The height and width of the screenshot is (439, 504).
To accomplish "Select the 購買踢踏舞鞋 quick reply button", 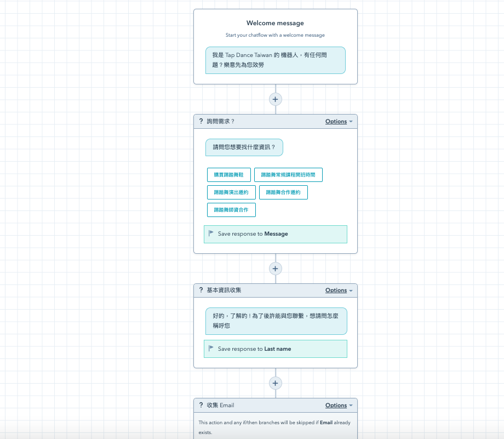I will coord(228,175).
